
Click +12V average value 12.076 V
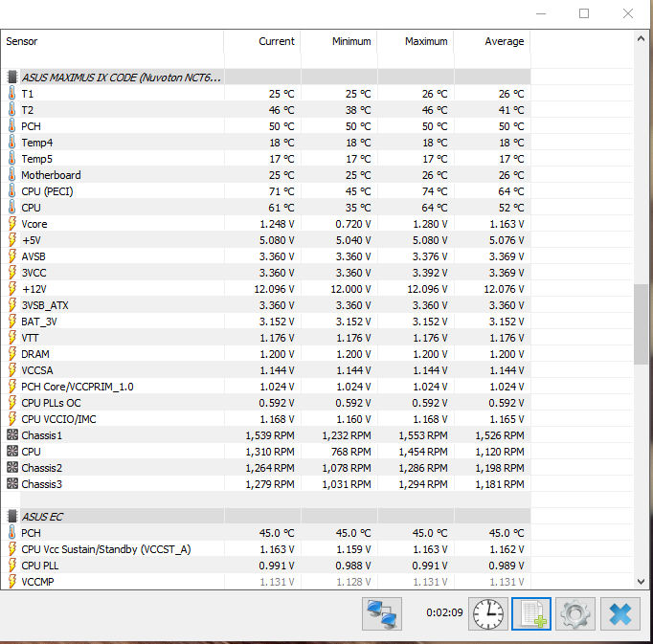[x=504, y=289]
